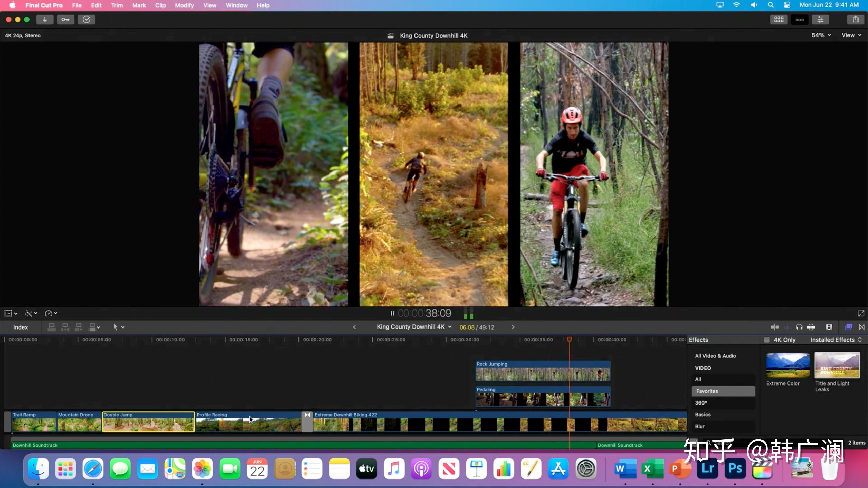
Task: Open the Keyword Editor key icon
Action: tap(65, 19)
